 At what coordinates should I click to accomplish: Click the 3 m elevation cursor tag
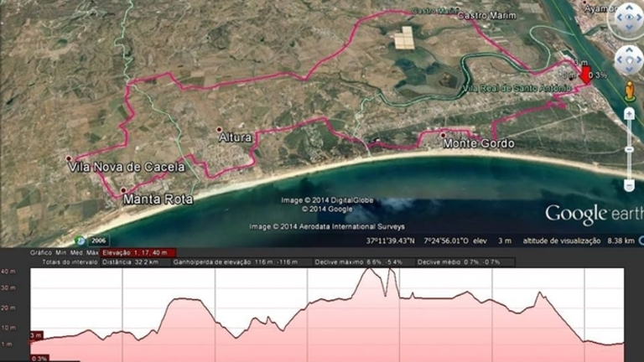point(36,335)
